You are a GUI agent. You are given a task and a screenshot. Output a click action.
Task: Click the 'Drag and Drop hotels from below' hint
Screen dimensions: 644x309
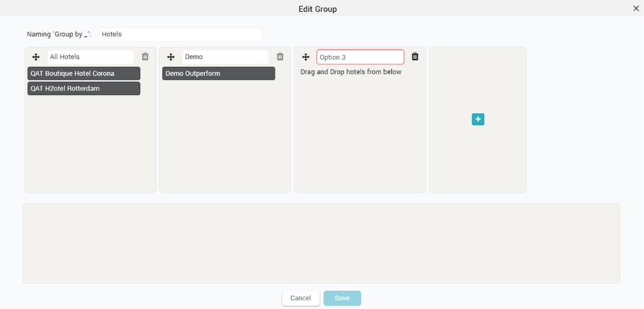pyautogui.click(x=351, y=72)
